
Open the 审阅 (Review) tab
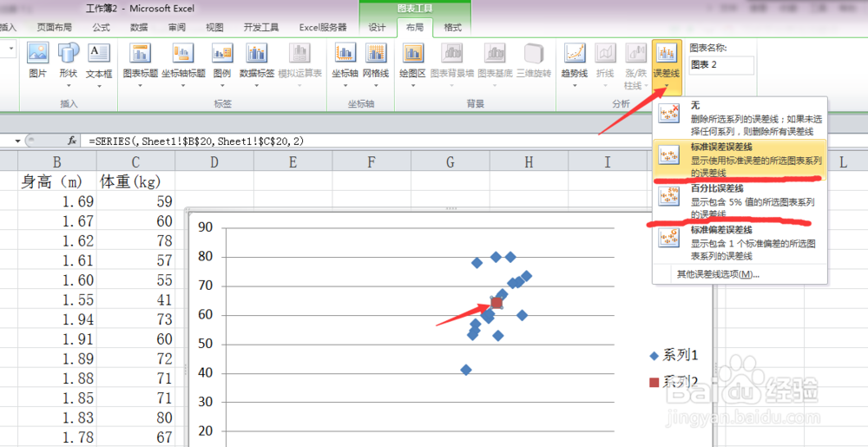(x=177, y=28)
